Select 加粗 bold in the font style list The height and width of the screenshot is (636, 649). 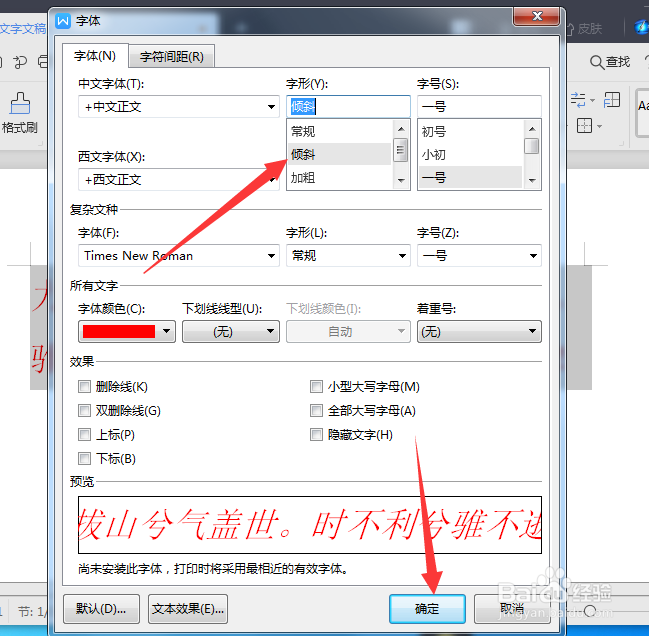339,178
